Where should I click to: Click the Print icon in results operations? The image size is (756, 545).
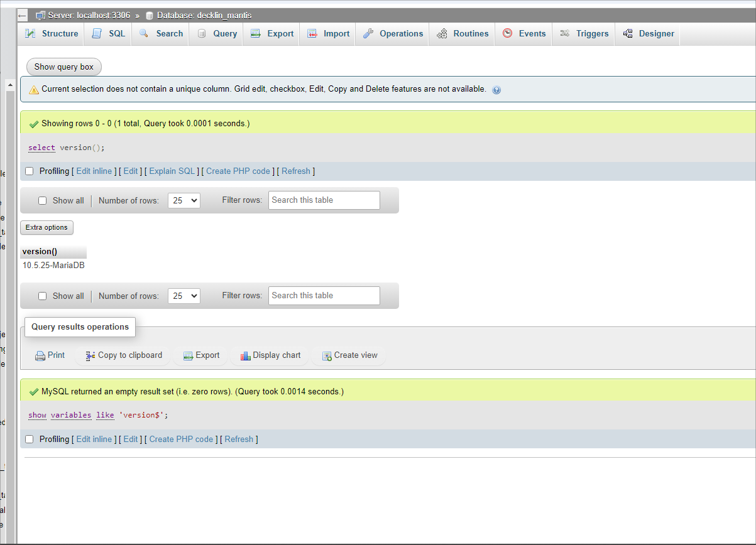tap(40, 356)
